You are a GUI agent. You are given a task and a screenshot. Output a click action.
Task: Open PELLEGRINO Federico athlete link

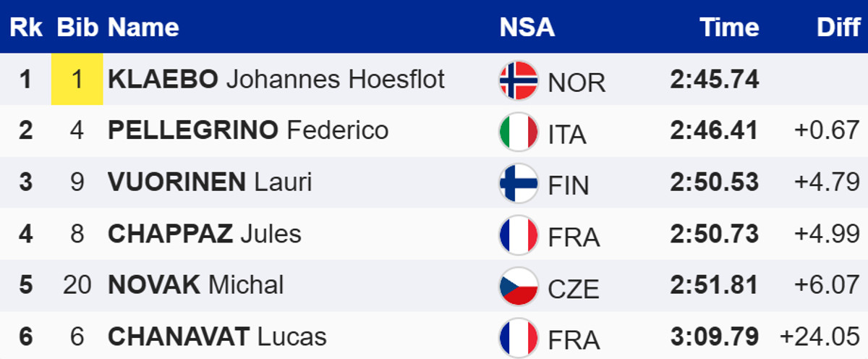point(248,130)
